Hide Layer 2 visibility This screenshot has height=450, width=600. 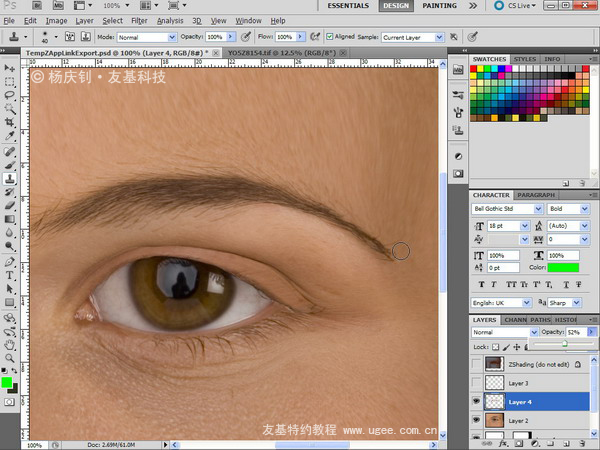pos(476,420)
